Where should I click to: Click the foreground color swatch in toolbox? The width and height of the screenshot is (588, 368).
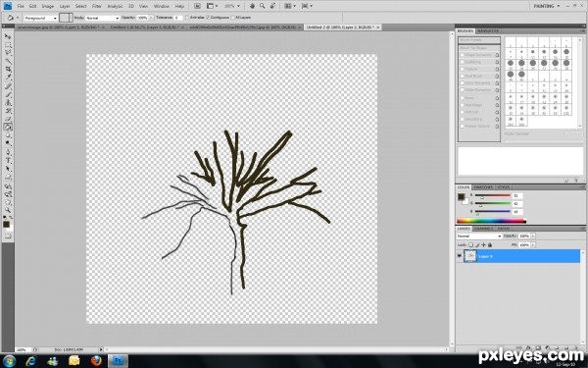click(6, 224)
